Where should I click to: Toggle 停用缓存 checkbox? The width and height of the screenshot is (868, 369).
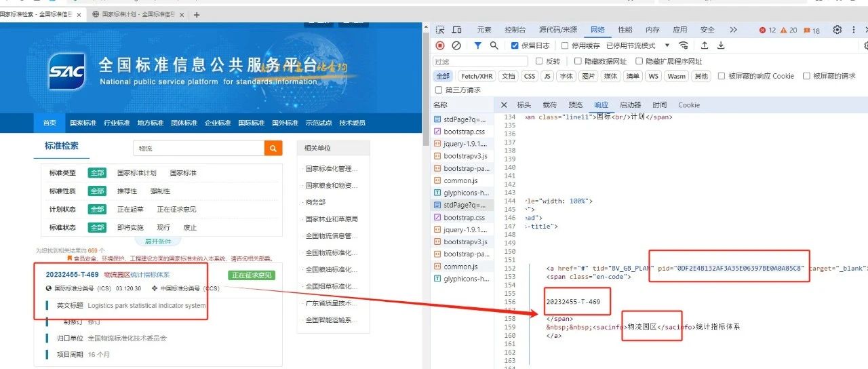coord(565,45)
